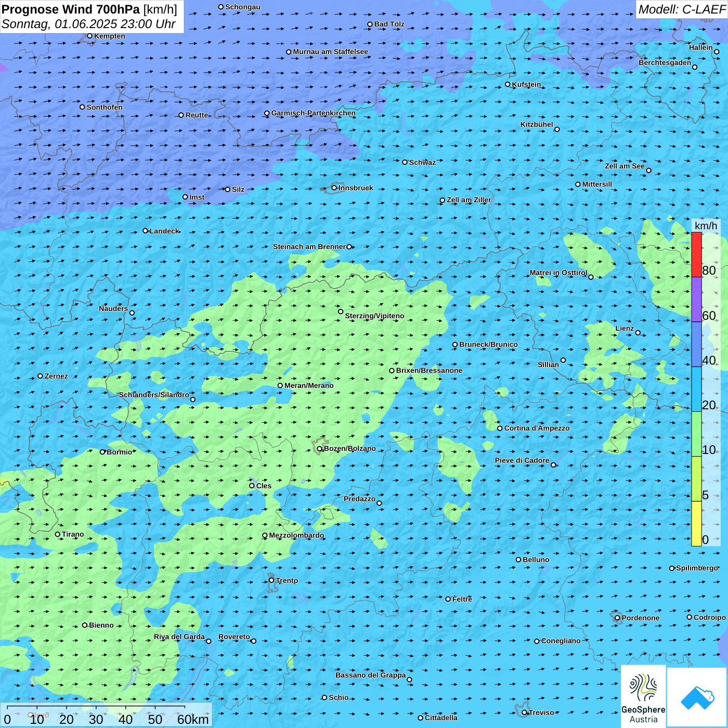Click the Matrei in Osttirol label
Image resolution: width=728 pixels, height=728 pixels.
coord(558,272)
